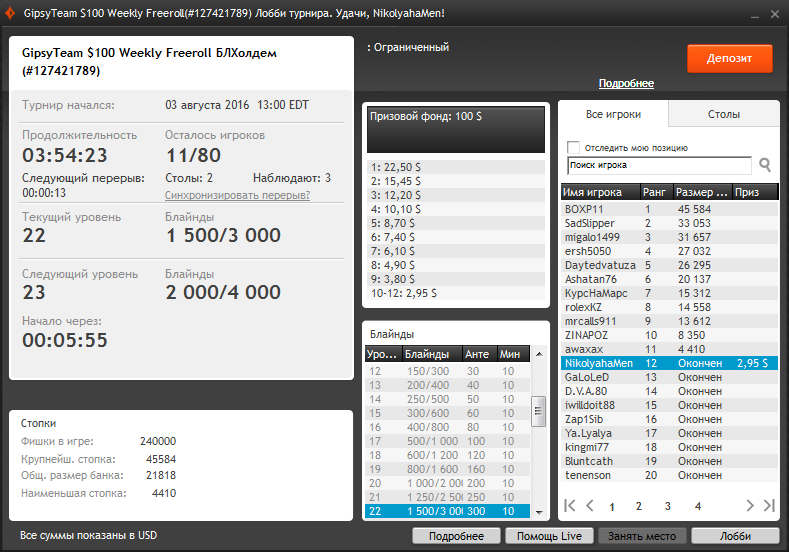The height and width of the screenshot is (552, 789).
Task: Select player row 'КурсНаМарс'
Action: point(669,293)
